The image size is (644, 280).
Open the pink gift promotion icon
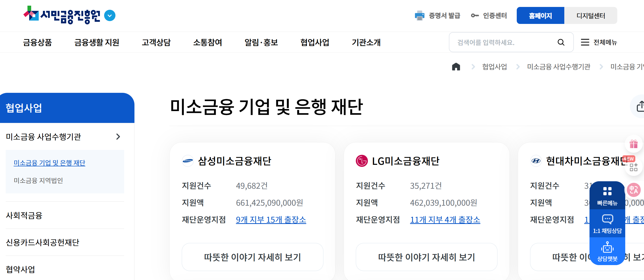(x=634, y=144)
